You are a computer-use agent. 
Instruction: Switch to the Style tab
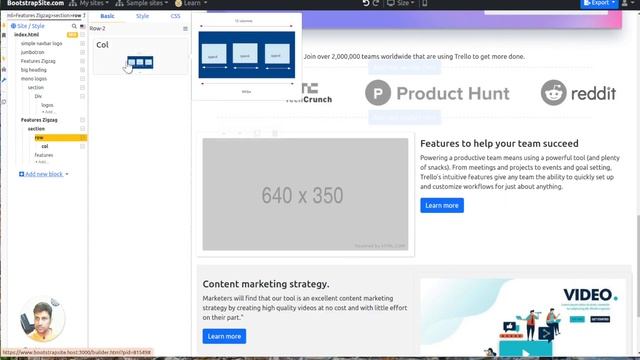pos(142,16)
